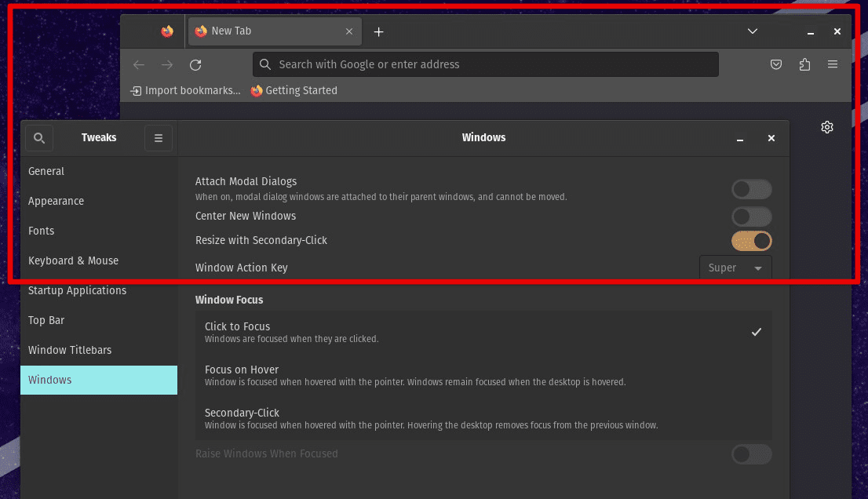Switch to the Window Titlebars section
The width and height of the screenshot is (868, 499).
click(70, 350)
